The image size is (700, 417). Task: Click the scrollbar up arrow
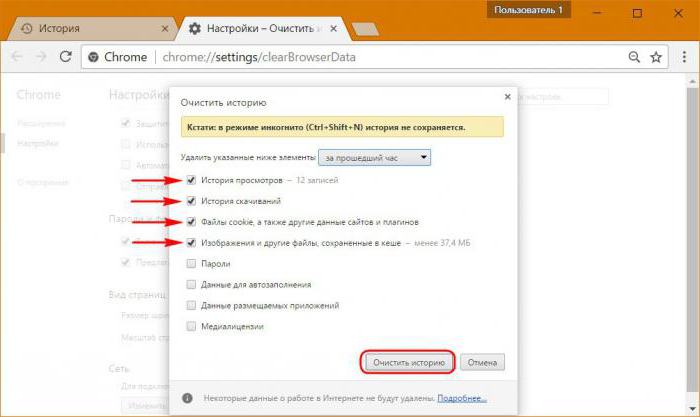click(x=692, y=82)
